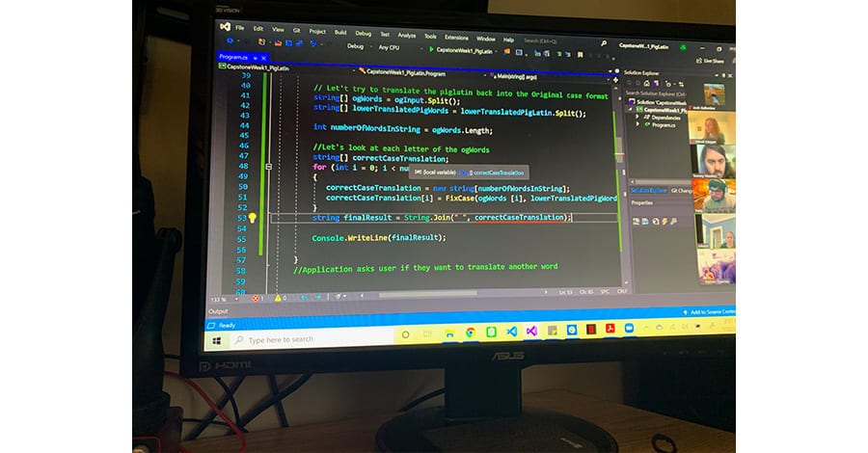Click Console.WriteLine(finalResult) on line 55
This screenshot has width=868, height=453.
tap(379, 237)
